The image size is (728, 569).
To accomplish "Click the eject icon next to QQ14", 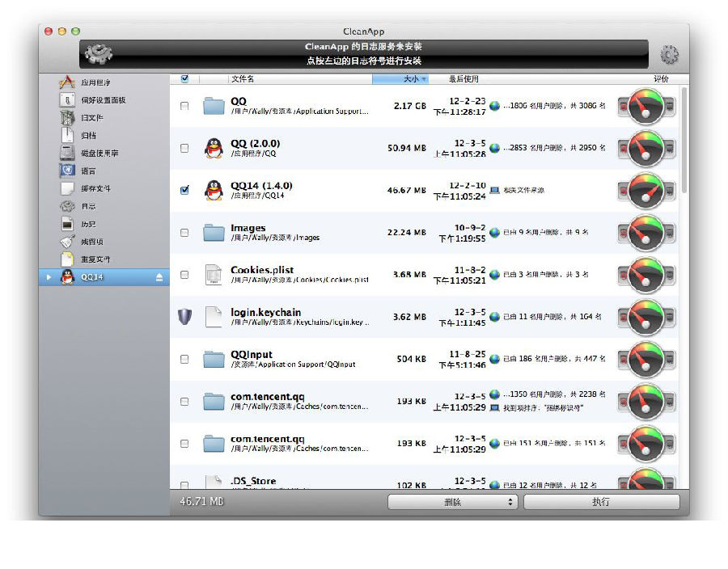I will (x=159, y=278).
